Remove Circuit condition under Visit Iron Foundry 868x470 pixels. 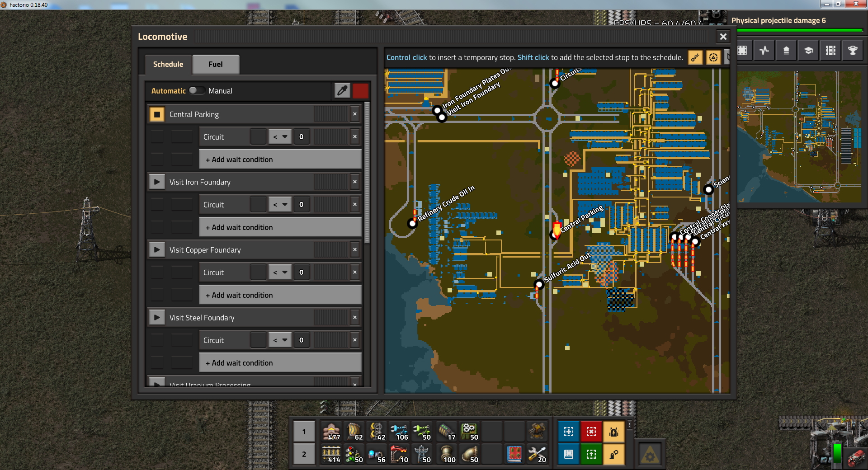pos(355,205)
